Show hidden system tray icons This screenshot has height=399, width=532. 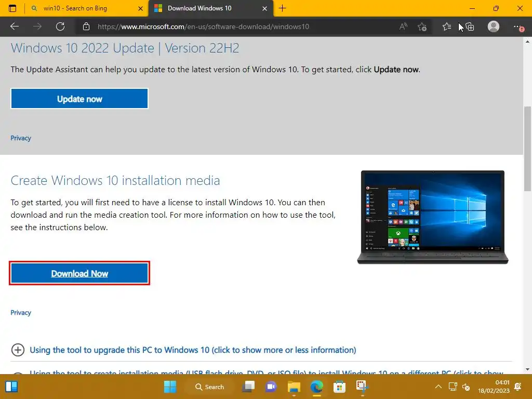[438, 387]
